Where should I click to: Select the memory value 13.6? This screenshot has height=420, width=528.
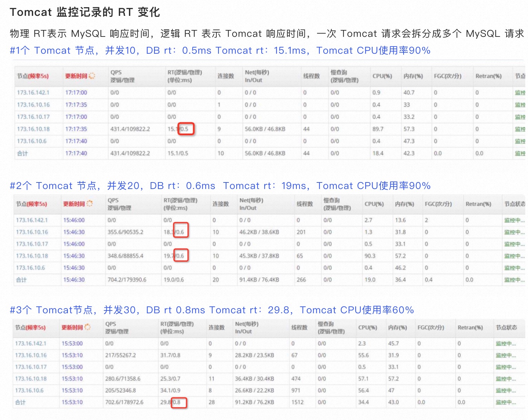coord(400,220)
